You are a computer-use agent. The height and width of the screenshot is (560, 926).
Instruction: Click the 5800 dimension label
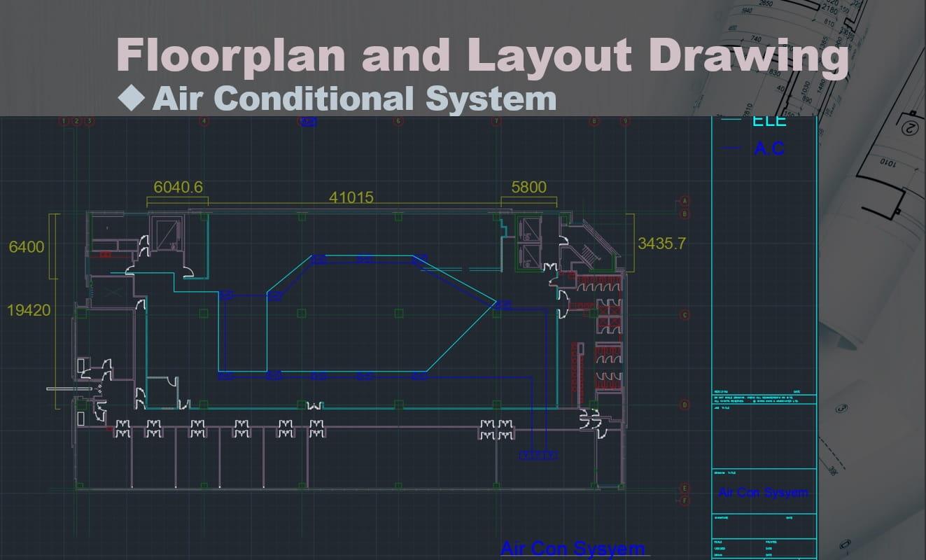click(528, 187)
